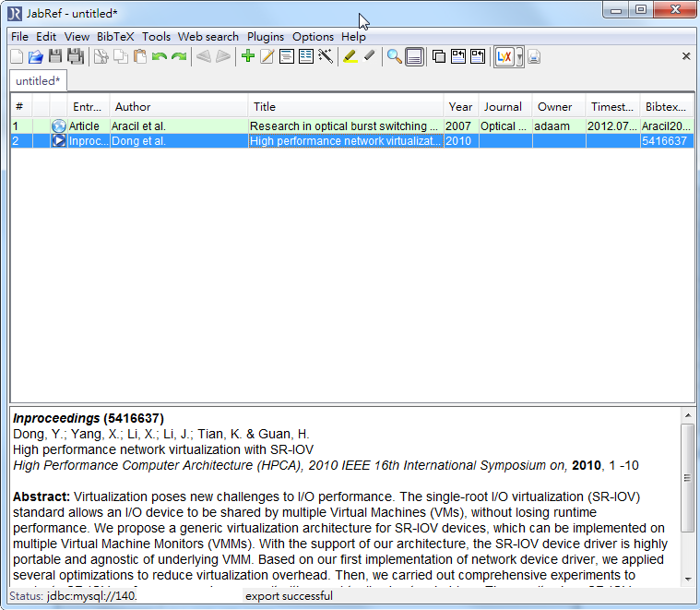Click the second import/export arrow window icon
Image resolution: width=700 pixels, height=610 pixels.
pyautogui.click(x=478, y=56)
